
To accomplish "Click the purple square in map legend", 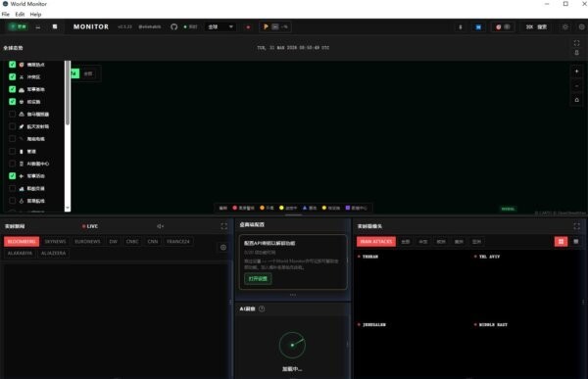I will click(x=348, y=208).
